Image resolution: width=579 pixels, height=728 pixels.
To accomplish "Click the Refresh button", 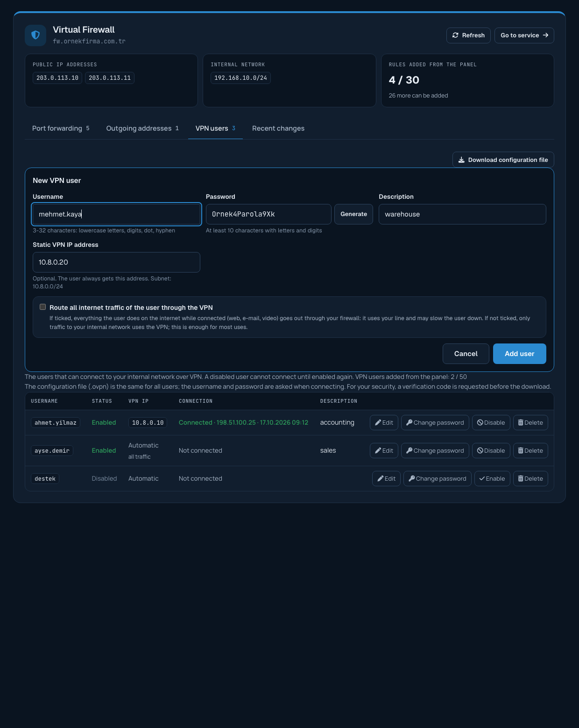I will click(468, 35).
